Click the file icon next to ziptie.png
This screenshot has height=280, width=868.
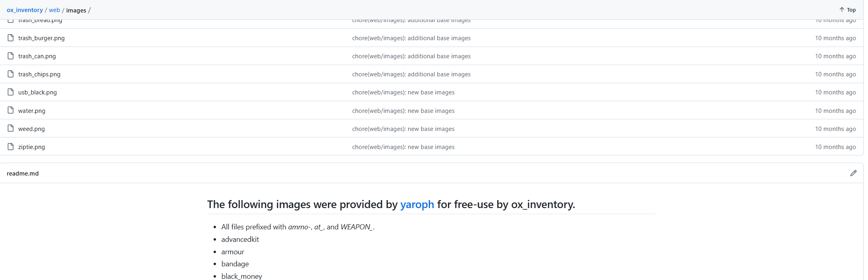(x=11, y=147)
